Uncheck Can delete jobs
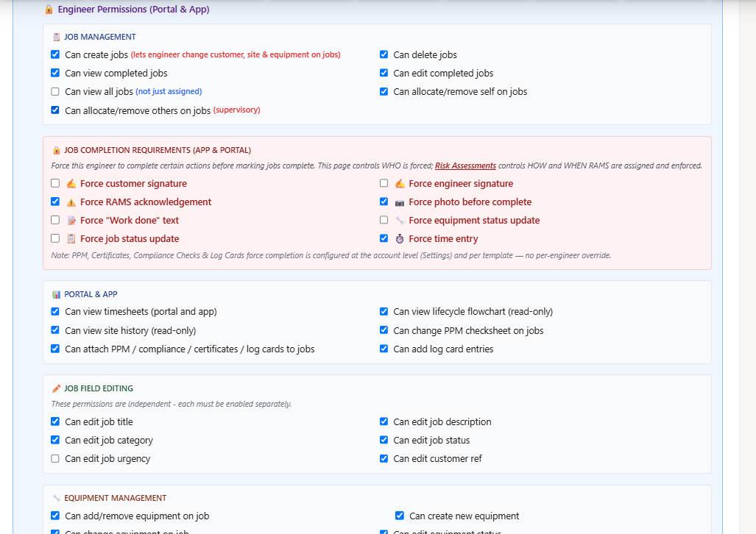This screenshot has height=534, width=756. [x=384, y=54]
